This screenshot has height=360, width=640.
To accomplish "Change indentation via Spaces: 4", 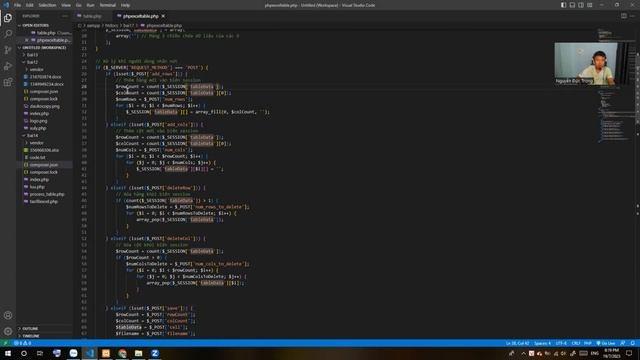I will tap(542, 343).
